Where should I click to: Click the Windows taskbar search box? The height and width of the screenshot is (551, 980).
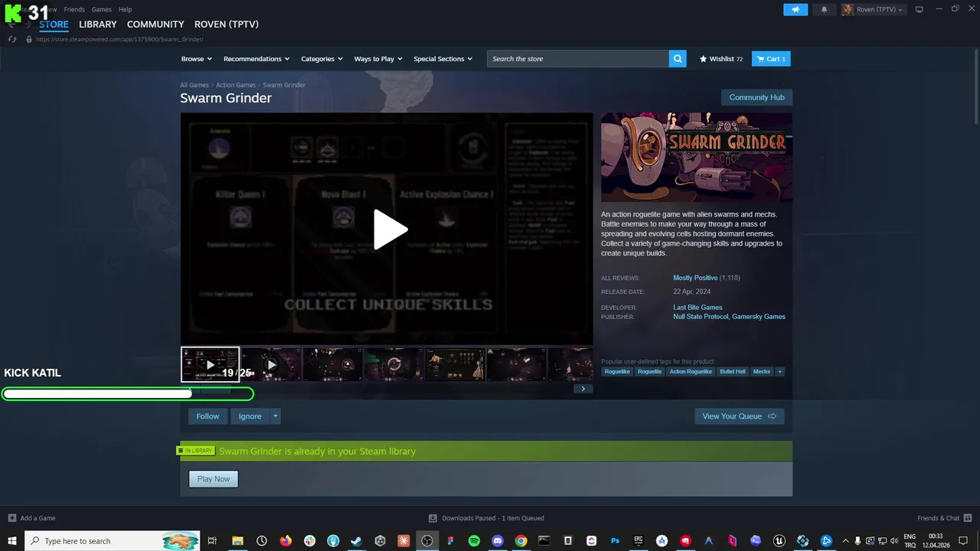(x=113, y=541)
